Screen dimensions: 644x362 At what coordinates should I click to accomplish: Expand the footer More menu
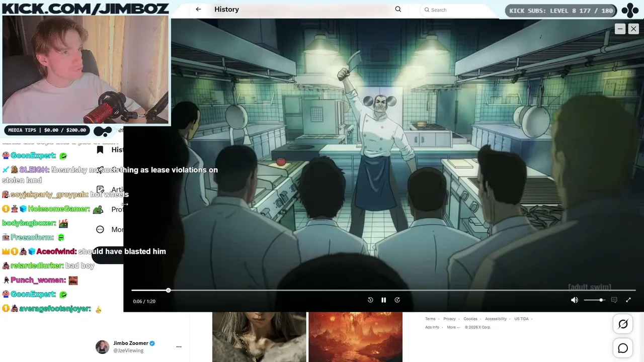click(453, 327)
